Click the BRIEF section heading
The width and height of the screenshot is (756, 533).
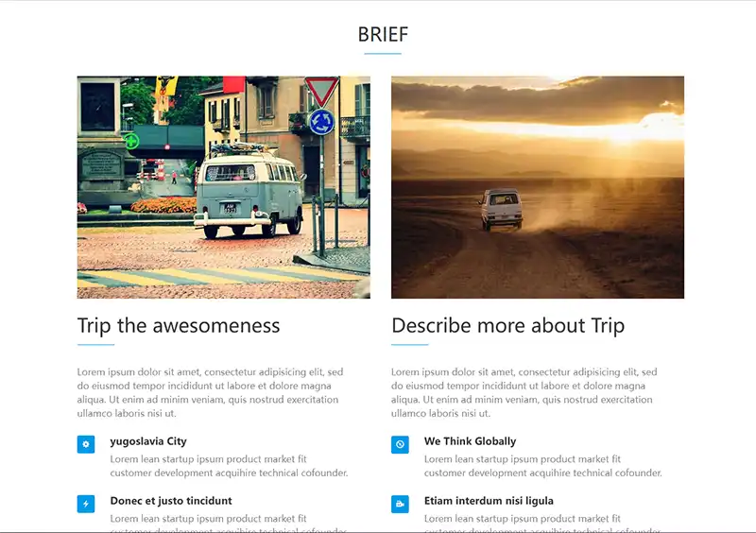(x=383, y=35)
